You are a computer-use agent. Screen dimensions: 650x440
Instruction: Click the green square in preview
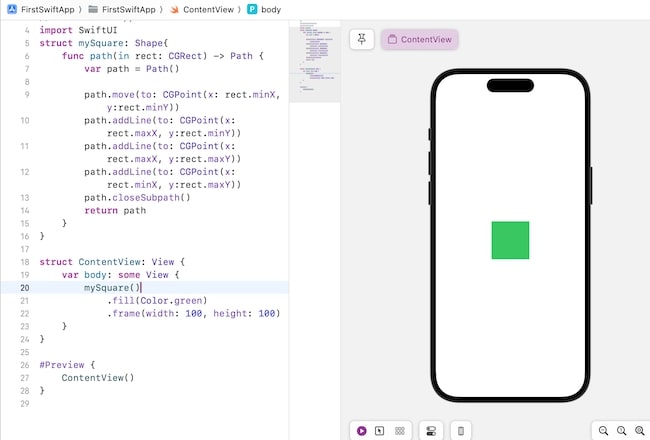pos(510,240)
